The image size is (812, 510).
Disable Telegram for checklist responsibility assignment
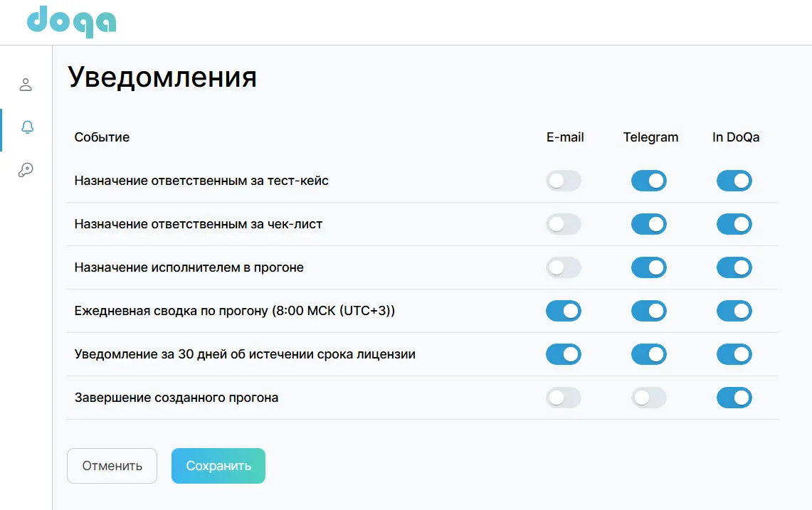coord(649,224)
